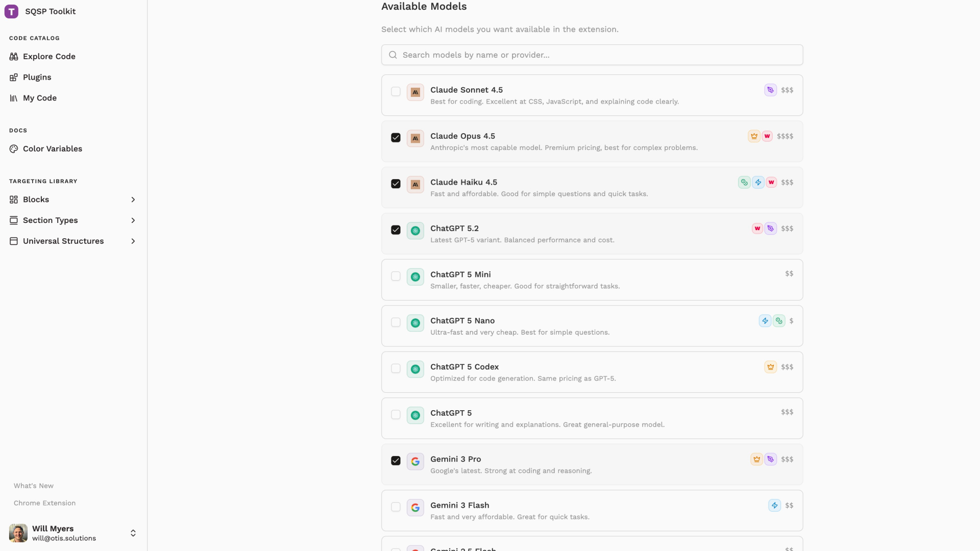The width and height of the screenshot is (980, 551).
Task: Expand the Section Types item
Action: point(133,220)
